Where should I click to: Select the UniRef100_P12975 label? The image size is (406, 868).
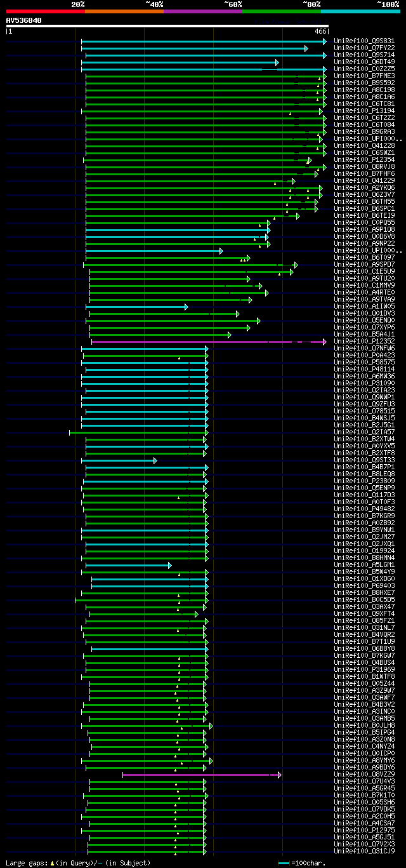[x=364, y=830]
